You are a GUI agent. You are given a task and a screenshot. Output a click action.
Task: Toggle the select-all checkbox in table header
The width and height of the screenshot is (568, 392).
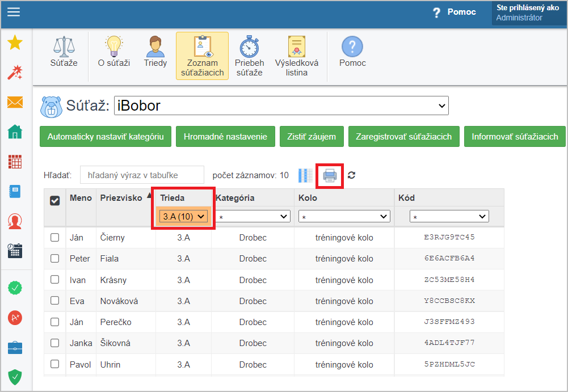pyautogui.click(x=54, y=200)
